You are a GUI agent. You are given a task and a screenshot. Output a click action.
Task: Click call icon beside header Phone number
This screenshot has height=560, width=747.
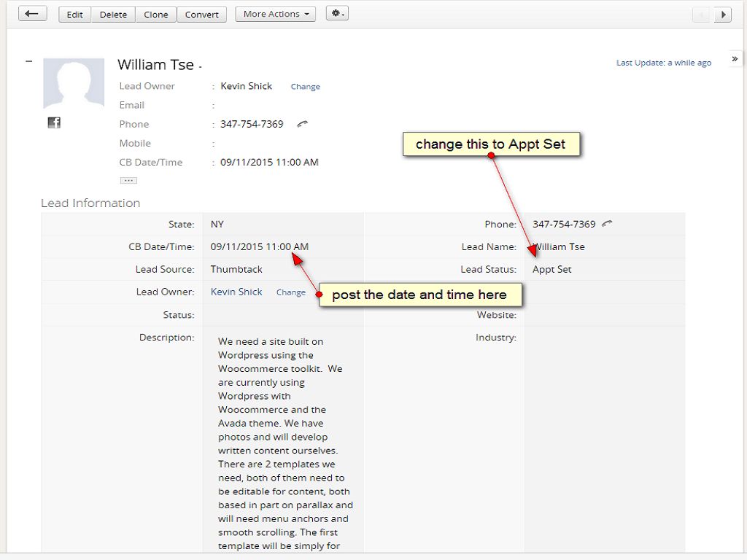point(302,124)
